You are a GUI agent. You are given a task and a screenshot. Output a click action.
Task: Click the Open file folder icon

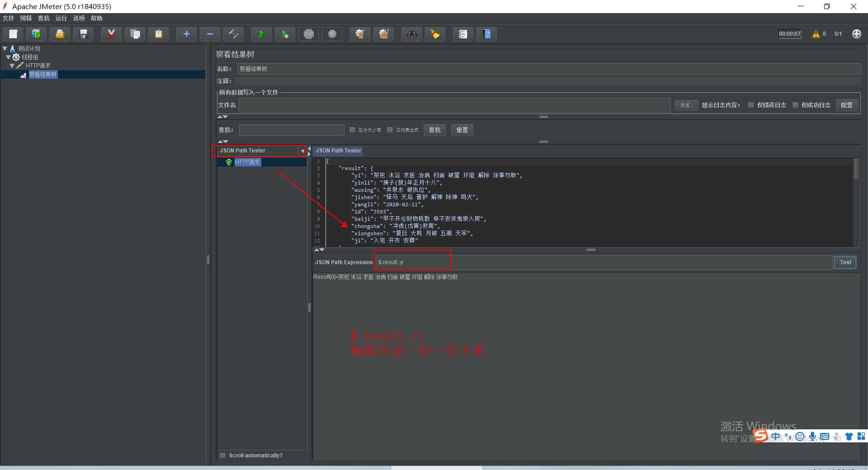[60, 34]
